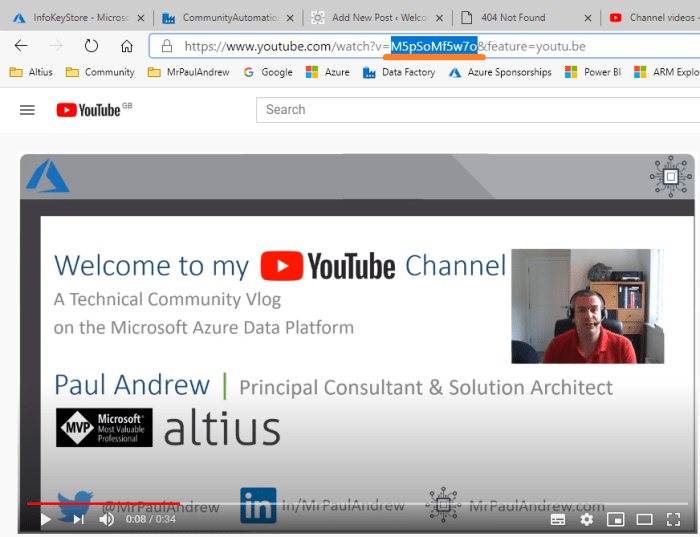The image size is (700, 537).
Task: Go to YouTube home via logo
Action: coord(88,110)
